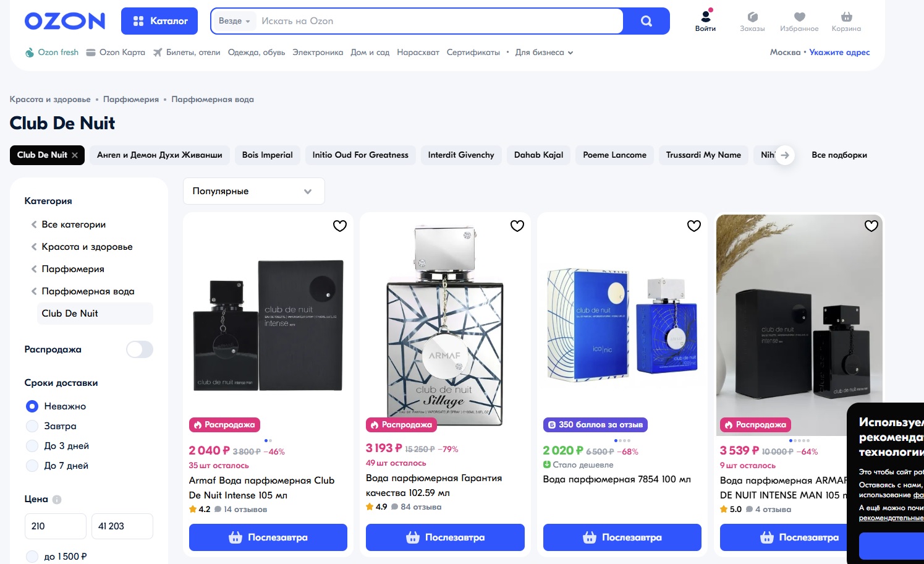The height and width of the screenshot is (564, 924).
Task: Click the Укажите адрес link
Action: coord(839,53)
